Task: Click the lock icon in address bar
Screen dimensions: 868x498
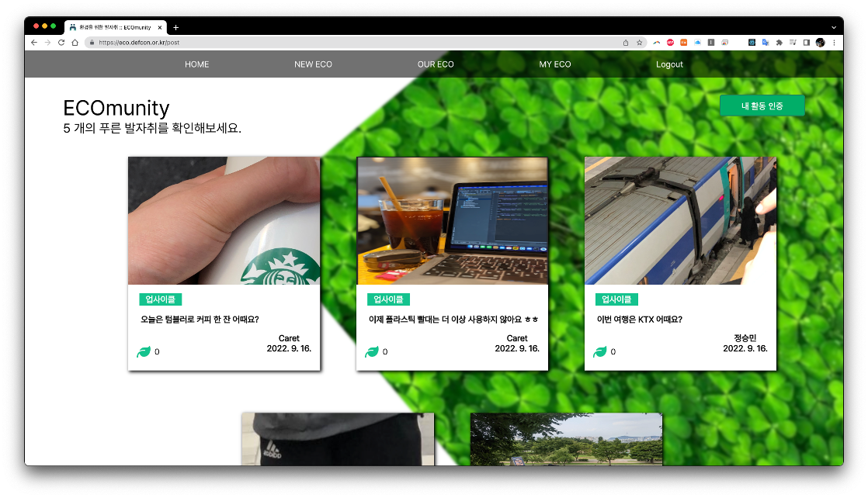Action: click(92, 43)
